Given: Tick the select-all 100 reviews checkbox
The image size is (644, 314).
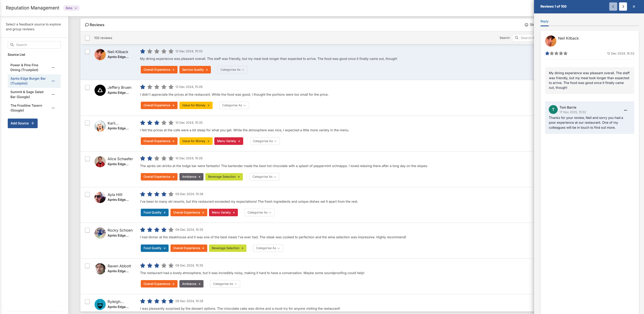Looking at the screenshot, I should [x=87, y=38].
